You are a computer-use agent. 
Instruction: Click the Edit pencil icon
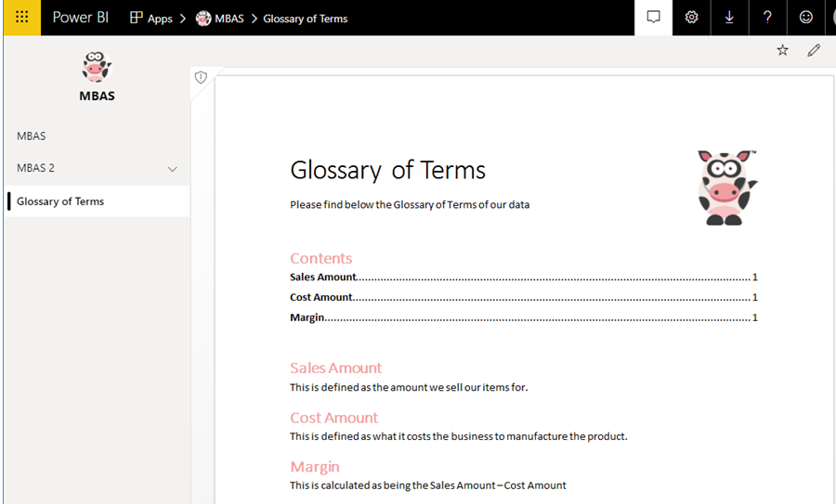pos(814,51)
